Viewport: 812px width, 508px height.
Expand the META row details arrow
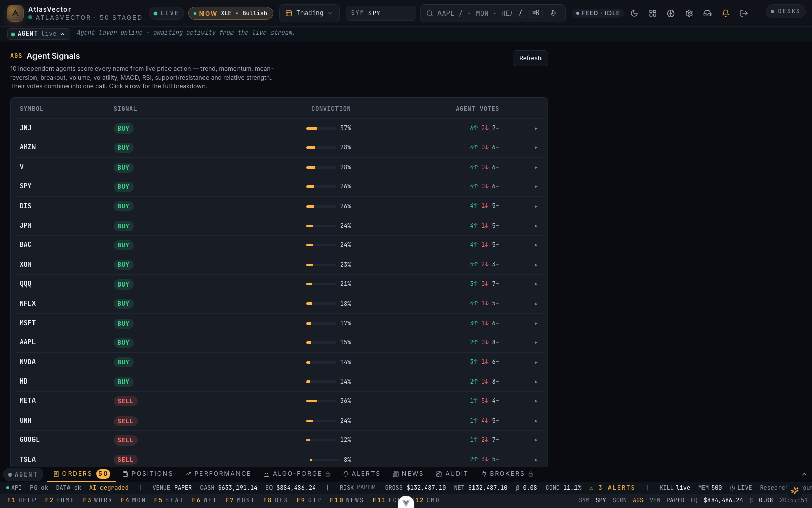click(536, 401)
